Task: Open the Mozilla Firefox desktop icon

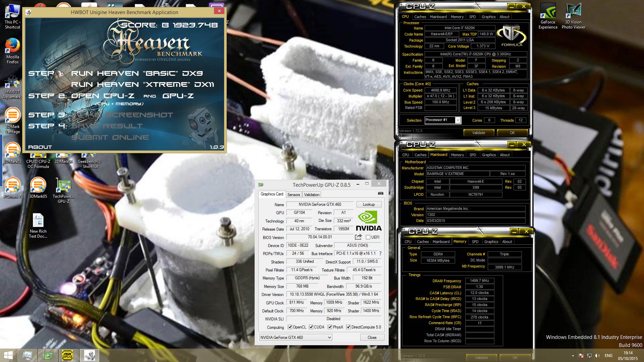Action: pyautogui.click(x=13, y=51)
